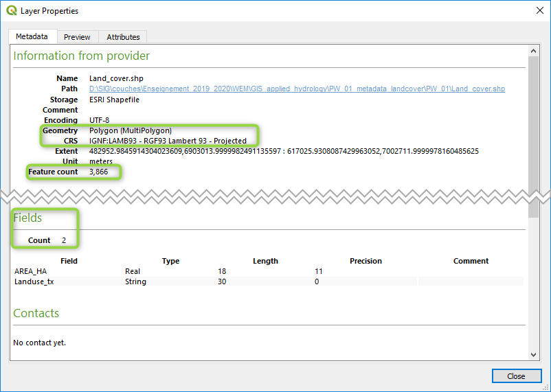The image size is (551, 392).
Task: Click the QGIS logo icon in title bar
Action: tap(12, 10)
